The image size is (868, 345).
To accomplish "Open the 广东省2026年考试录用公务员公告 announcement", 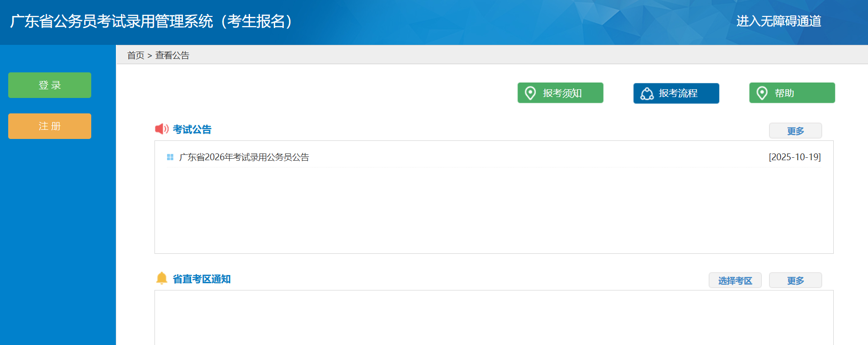I will (244, 157).
